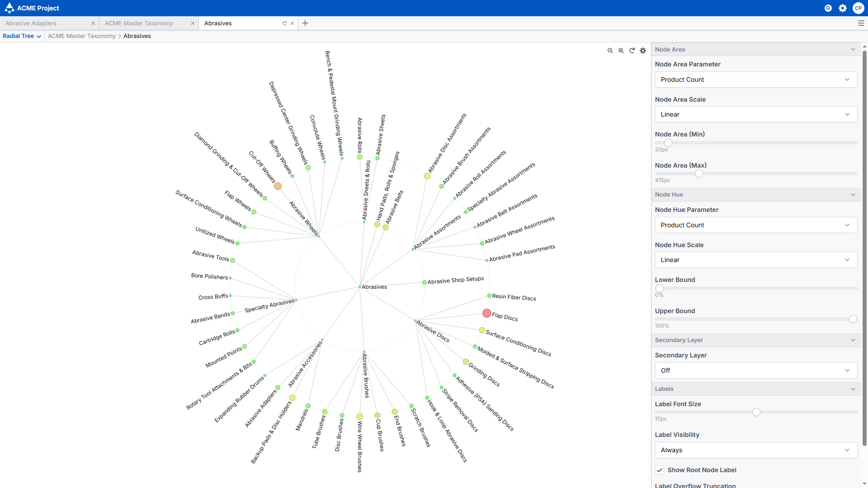Click the Abrasives root node label

374,287
